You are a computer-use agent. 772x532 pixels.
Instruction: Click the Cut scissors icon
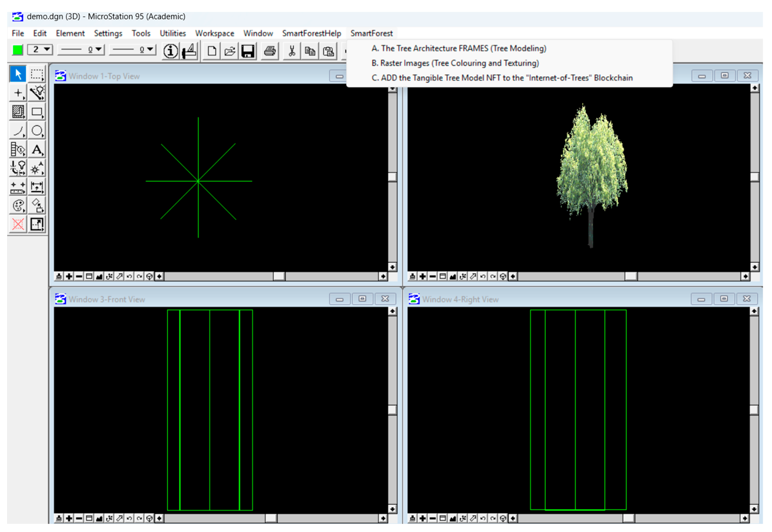tap(292, 51)
